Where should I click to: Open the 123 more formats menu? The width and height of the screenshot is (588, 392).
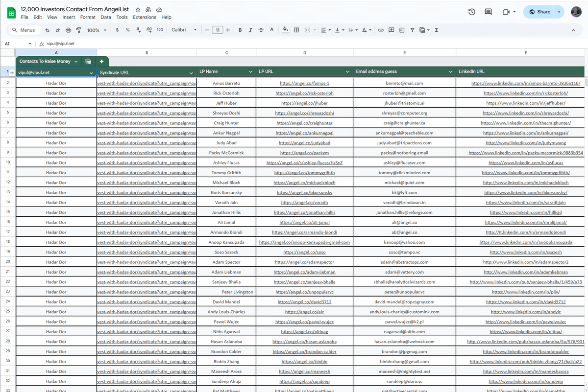(x=160, y=30)
